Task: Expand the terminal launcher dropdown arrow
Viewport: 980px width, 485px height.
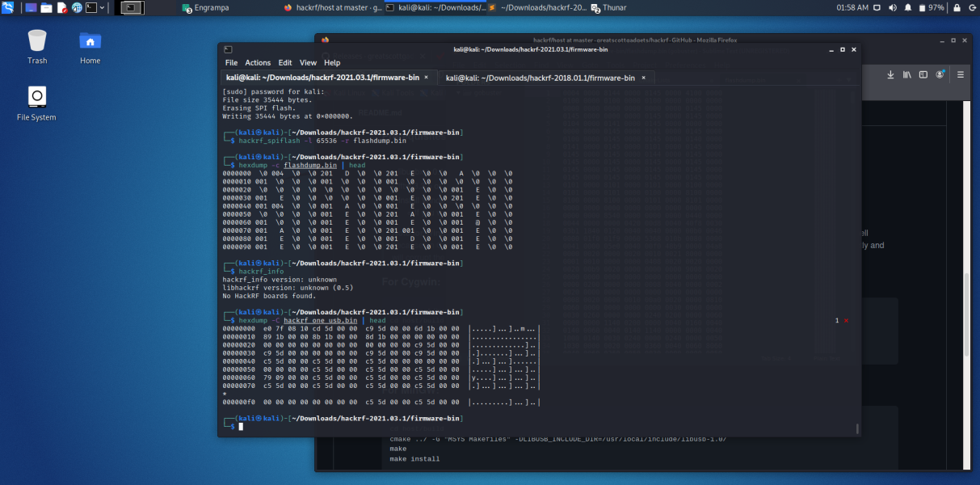Action: (x=102, y=7)
